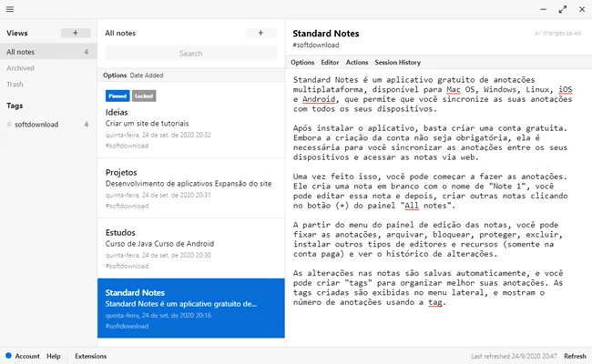
Task: Open the Trash view
Action: tap(15, 84)
